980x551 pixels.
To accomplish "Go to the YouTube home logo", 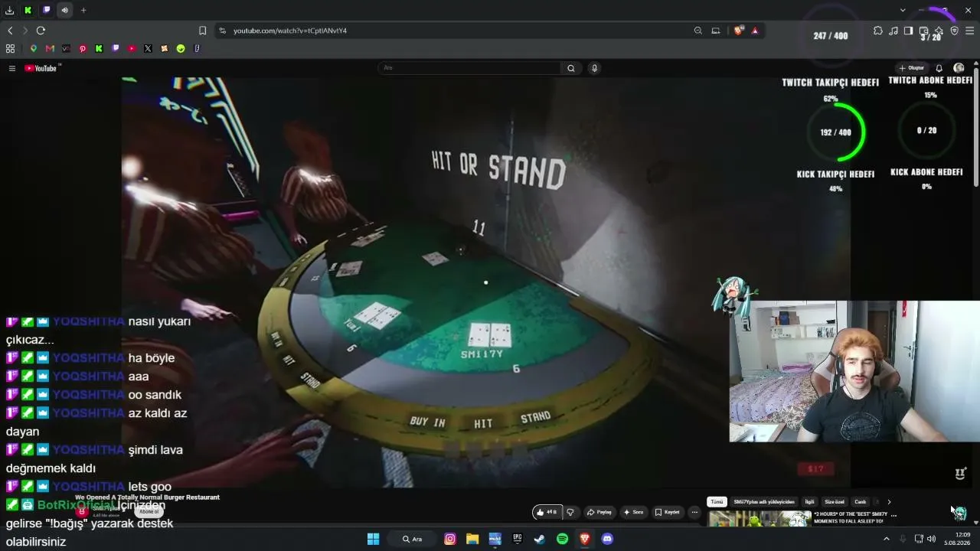I will [41, 68].
